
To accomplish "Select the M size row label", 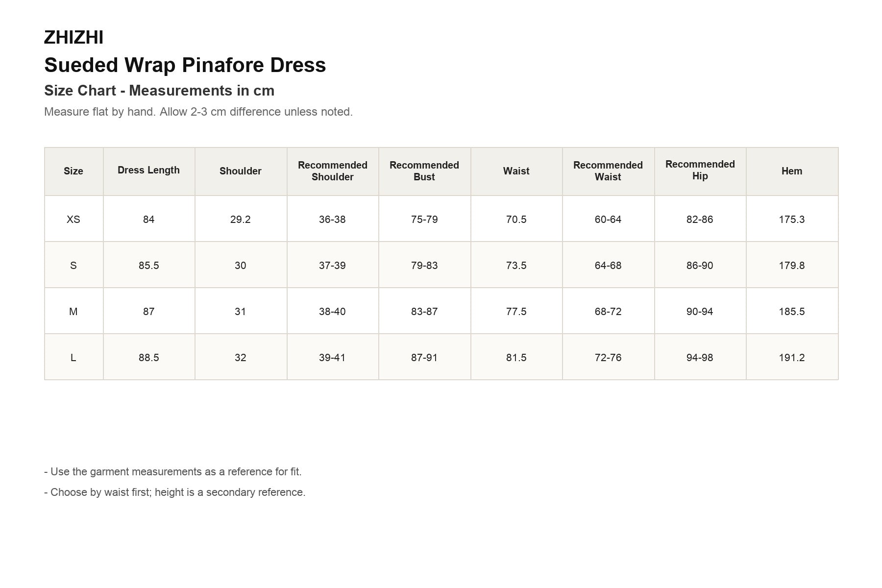I will coord(73,311).
